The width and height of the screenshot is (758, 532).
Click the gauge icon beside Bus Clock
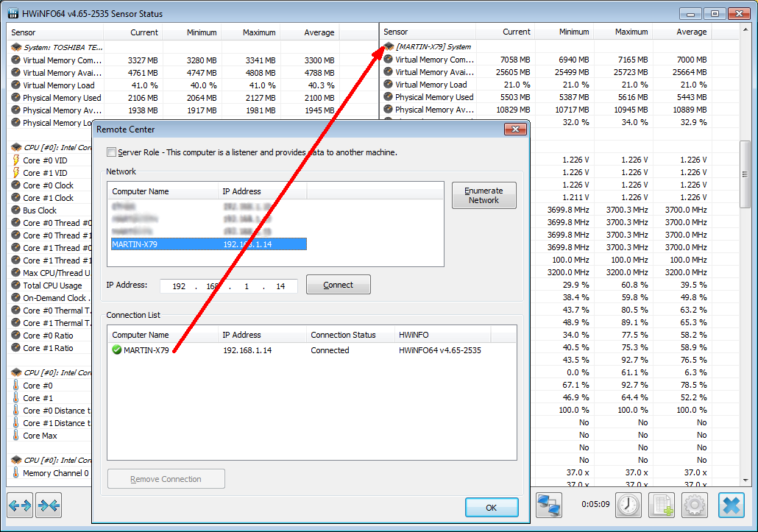coord(16,210)
